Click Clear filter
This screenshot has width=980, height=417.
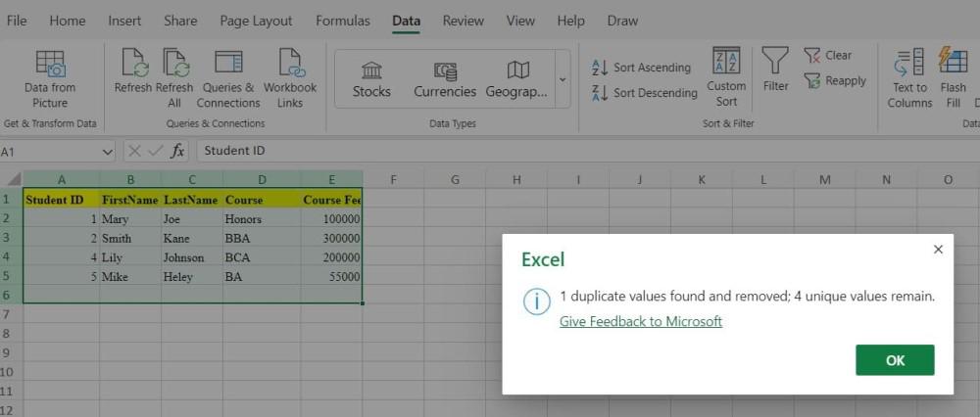(x=827, y=55)
